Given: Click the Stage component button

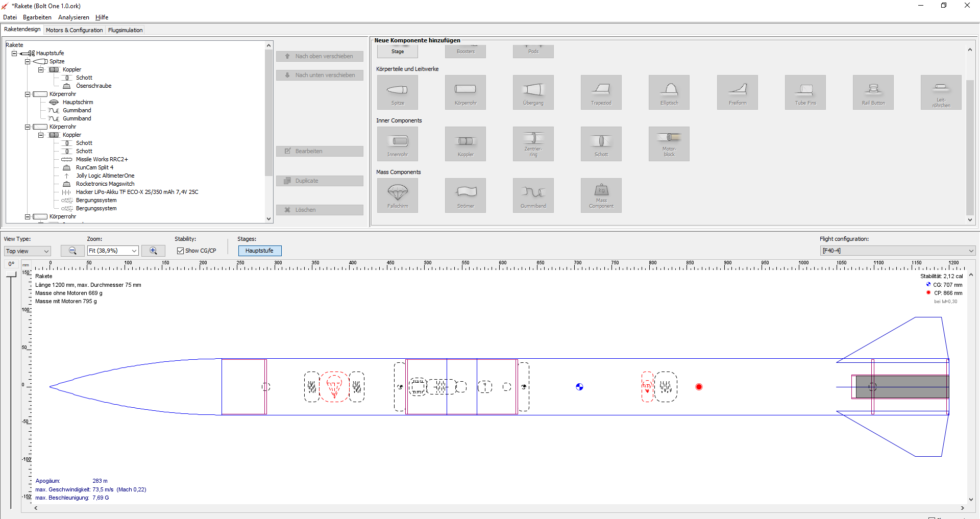Looking at the screenshot, I should click(397, 52).
